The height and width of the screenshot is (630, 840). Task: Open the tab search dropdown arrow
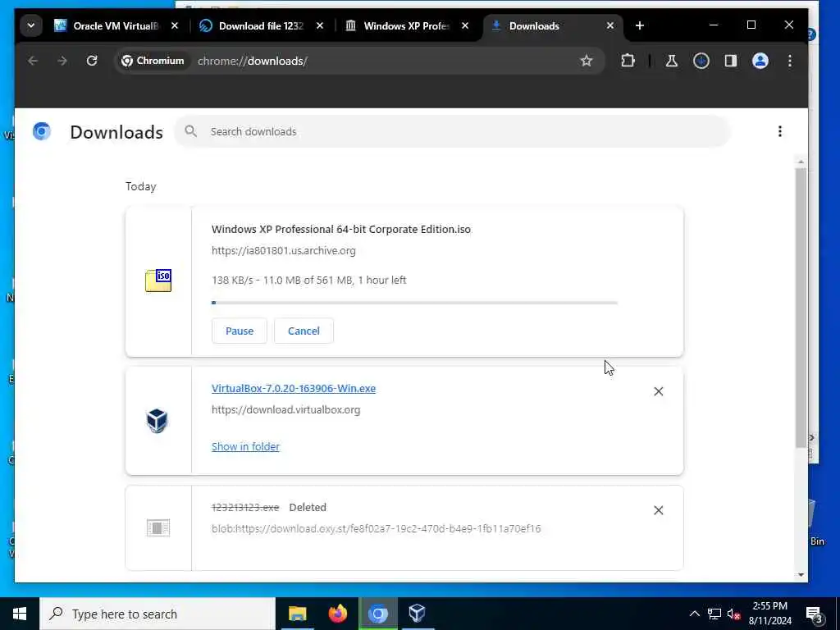(31, 25)
